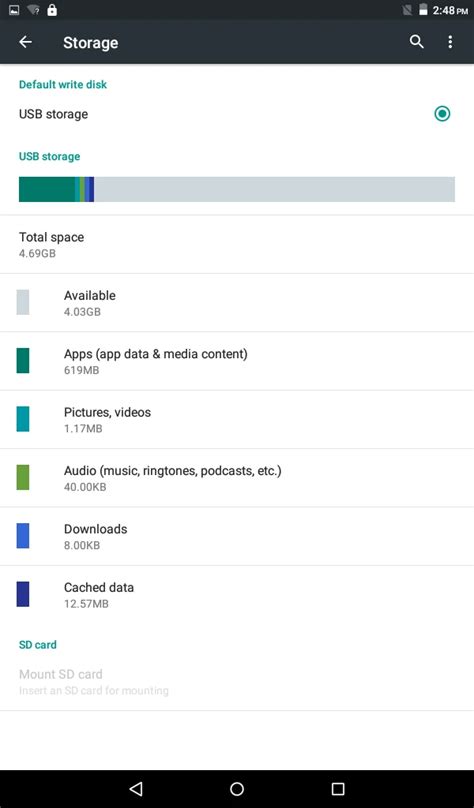This screenshot has height=808, width=474.
Task: Tap the back arrow in Storage header
Action: point(25,42)
